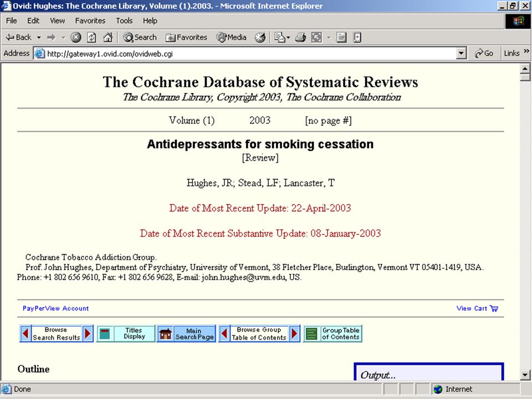Click "Date of Most Recent Update: 22-April-2003"
This screenshot has height=399, width=532.
260,208
